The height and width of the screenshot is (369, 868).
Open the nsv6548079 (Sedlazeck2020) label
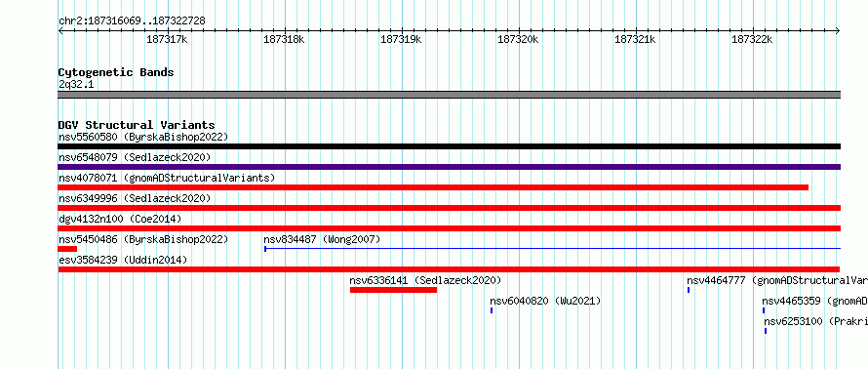[x=135, y=157]
